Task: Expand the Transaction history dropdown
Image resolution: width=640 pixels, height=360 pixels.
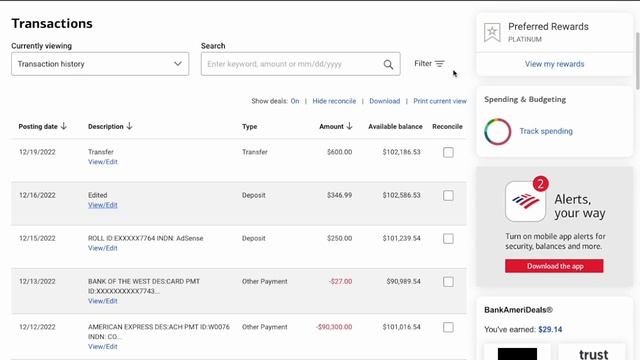Action: pos(100,64)
